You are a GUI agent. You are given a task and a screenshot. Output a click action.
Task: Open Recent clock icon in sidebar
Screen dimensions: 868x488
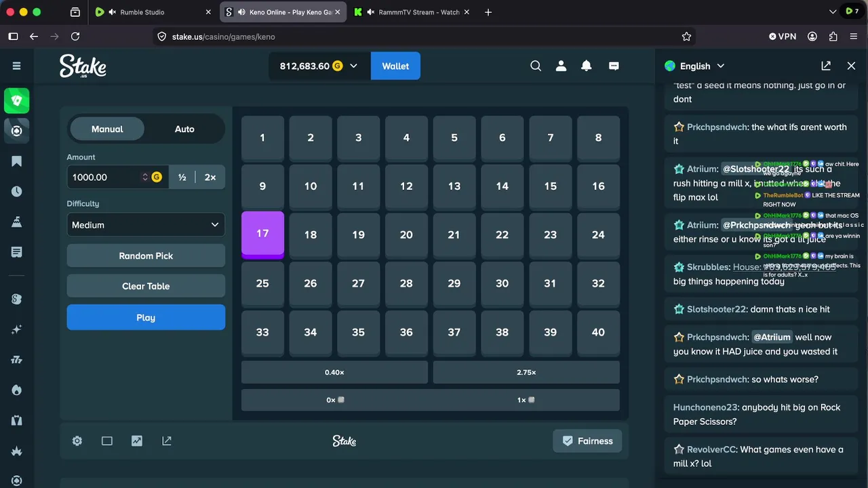(17, 191)
